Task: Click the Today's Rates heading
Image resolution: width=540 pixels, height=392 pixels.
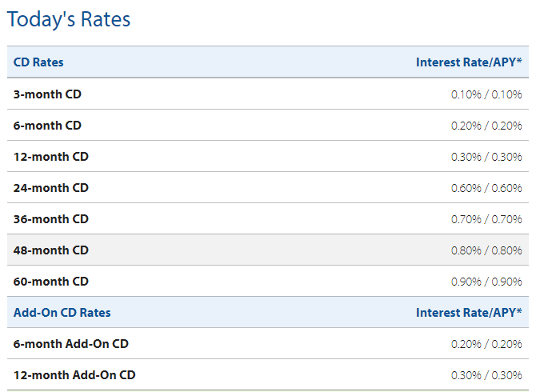Action: pos(69,19)
